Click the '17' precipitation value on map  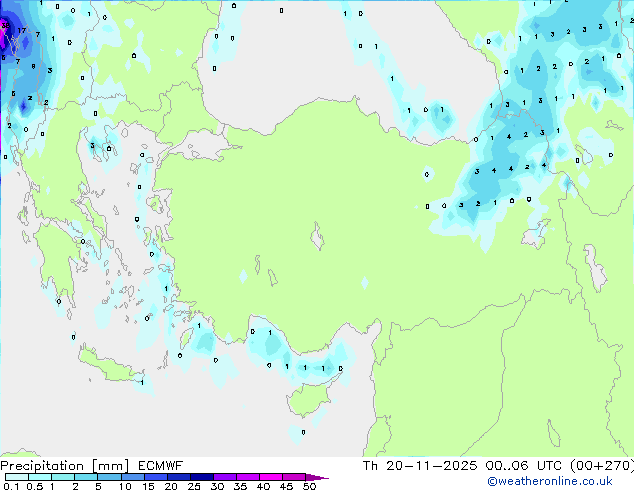click(x=21, y=30)
